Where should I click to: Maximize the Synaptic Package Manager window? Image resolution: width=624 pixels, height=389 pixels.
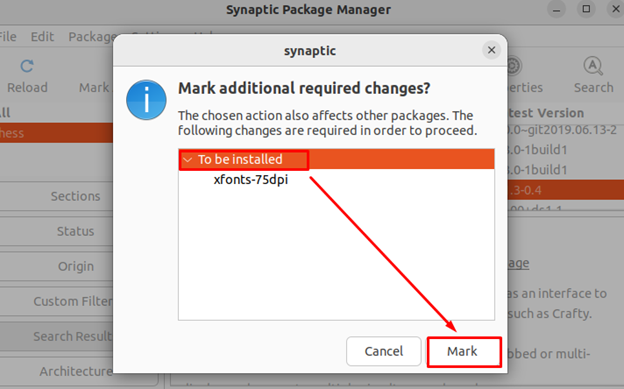click(586, 9)
